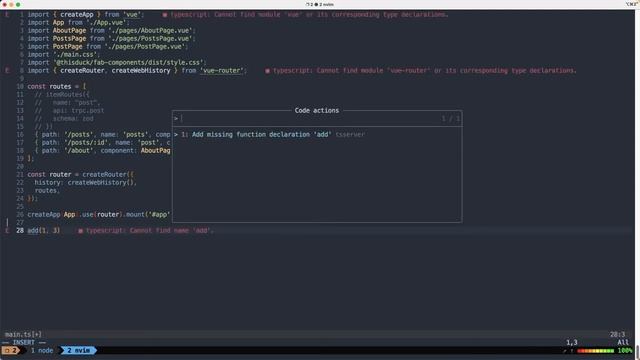Screen dimensions: 640x360
Task: Click the 28:3 cursor position indicator
Action: point(617,334)
